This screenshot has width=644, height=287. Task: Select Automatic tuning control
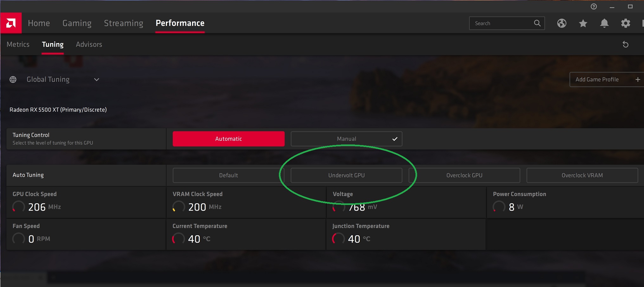point(229,139)
